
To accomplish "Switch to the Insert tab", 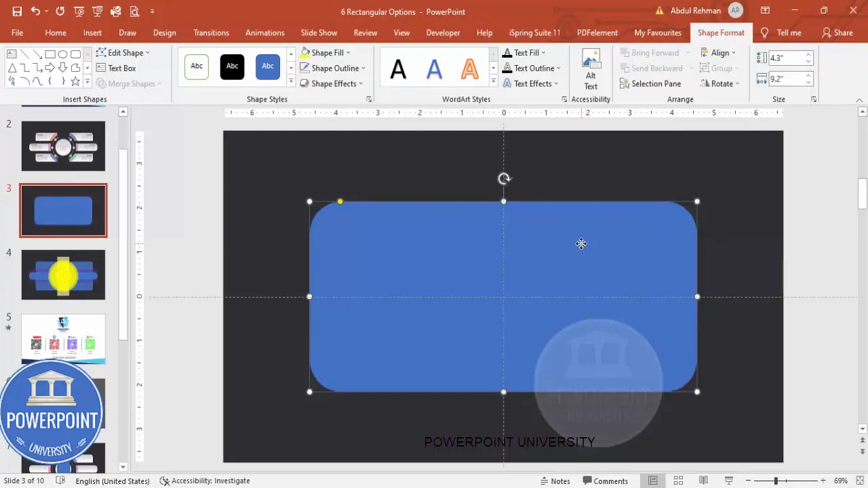I will point(93,33).
